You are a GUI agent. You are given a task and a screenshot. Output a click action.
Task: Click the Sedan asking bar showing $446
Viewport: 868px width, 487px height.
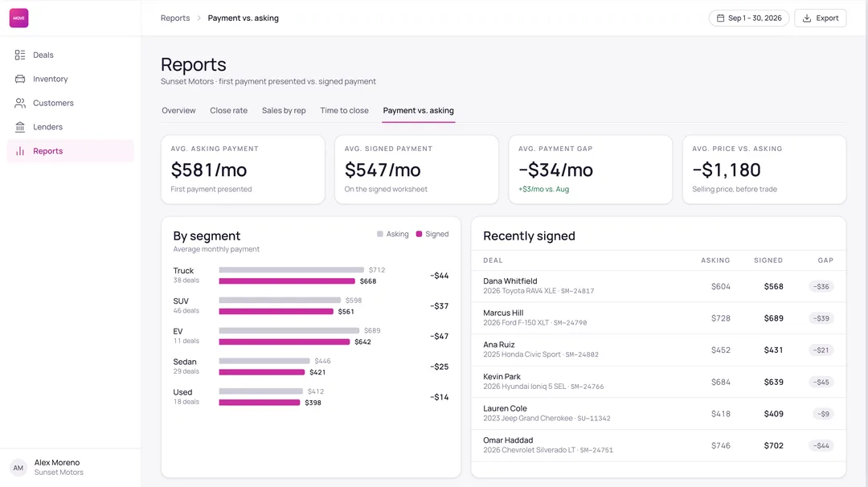tap(264, 361)
